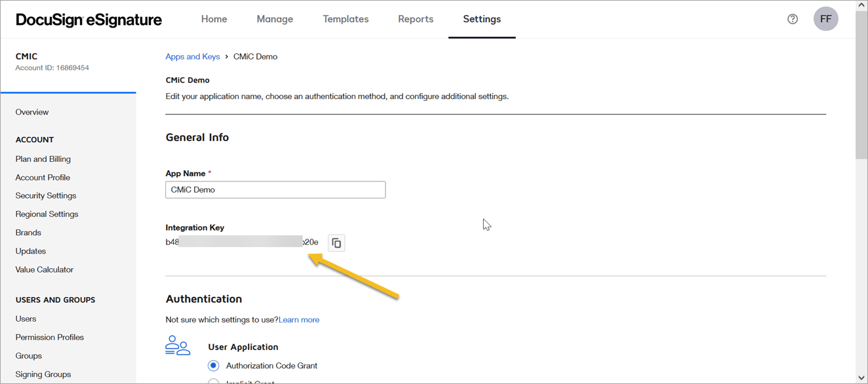Open Signing Groups
The image size is (868, 384).
coord(43,374)
